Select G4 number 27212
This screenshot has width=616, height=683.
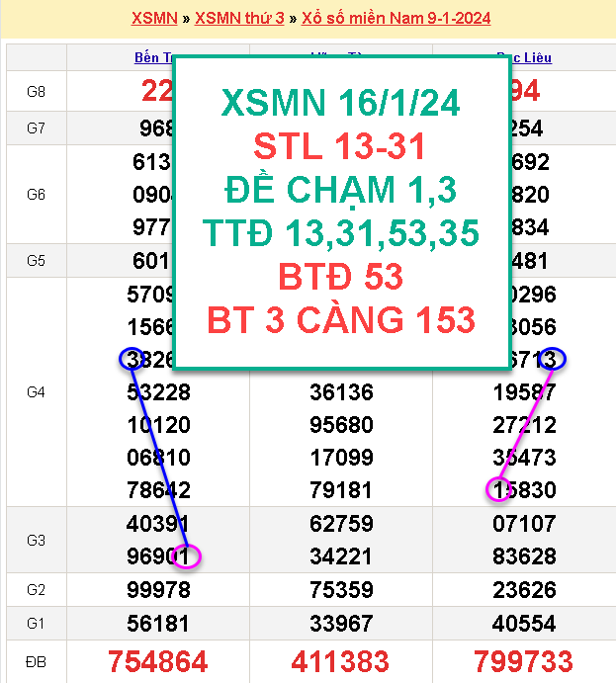coord(524,425)
